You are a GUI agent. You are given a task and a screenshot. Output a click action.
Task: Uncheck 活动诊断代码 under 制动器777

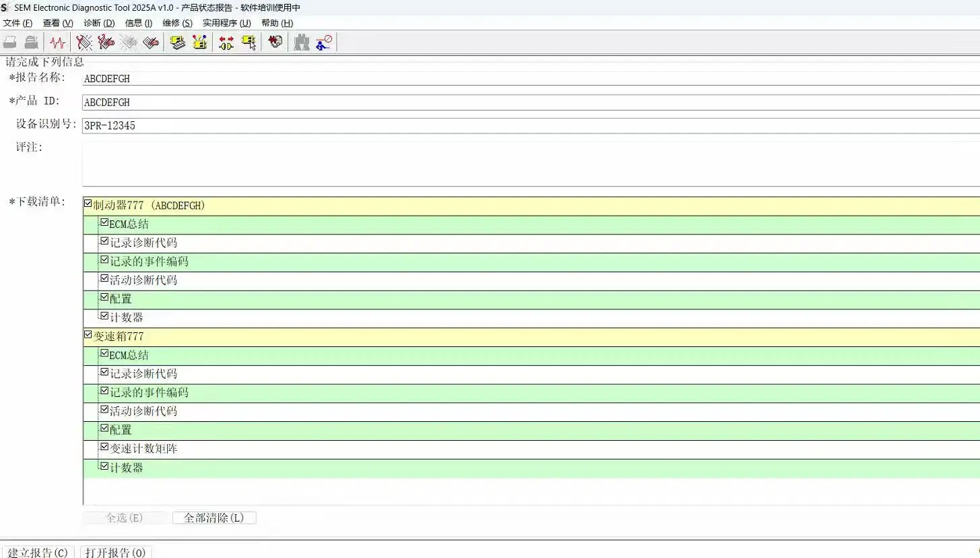[x=104, y=278]
